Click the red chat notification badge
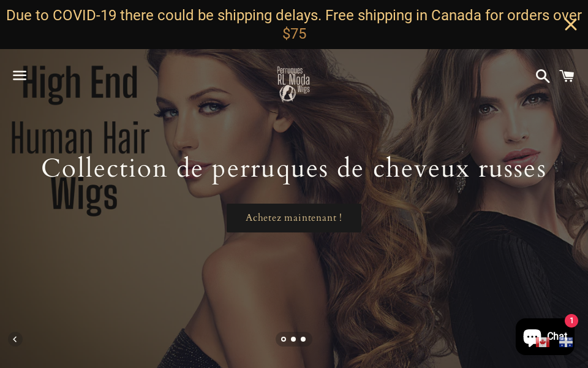Image resolution: width=588 pixels, height=368 pixels. [x=571, y=321]
